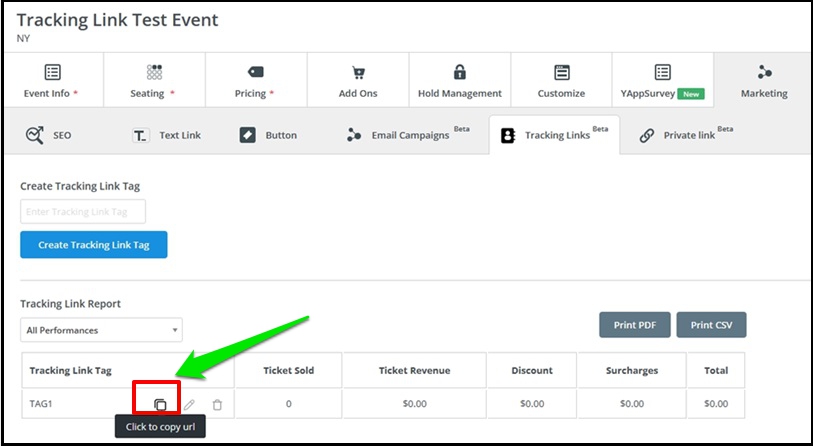Viewport: 813px width, 446px height.
Task: Switch to the Private link sub-tab
Action: [686, 135]
